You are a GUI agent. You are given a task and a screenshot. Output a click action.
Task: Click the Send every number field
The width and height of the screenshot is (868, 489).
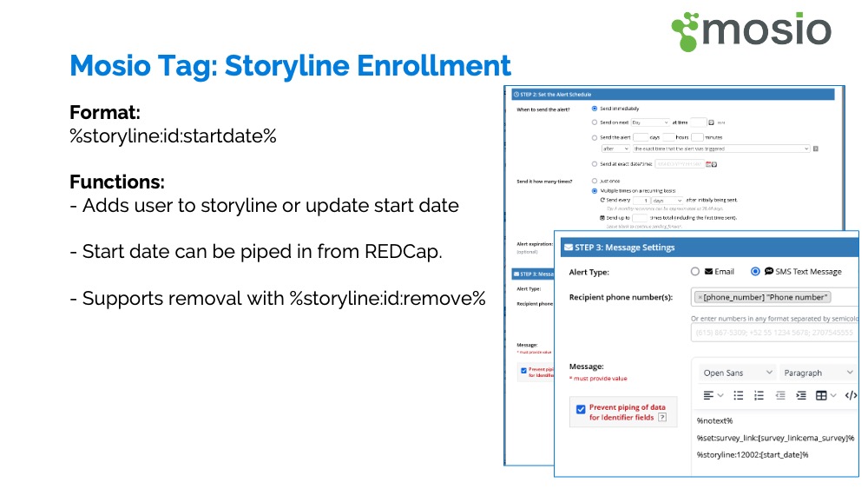641,201
